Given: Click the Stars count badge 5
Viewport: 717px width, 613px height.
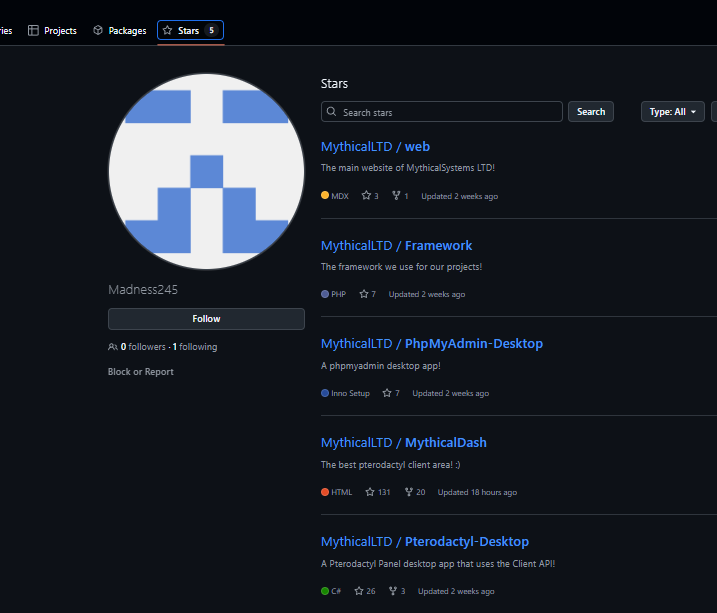Looking at the screenshot, I should [211, 30].
